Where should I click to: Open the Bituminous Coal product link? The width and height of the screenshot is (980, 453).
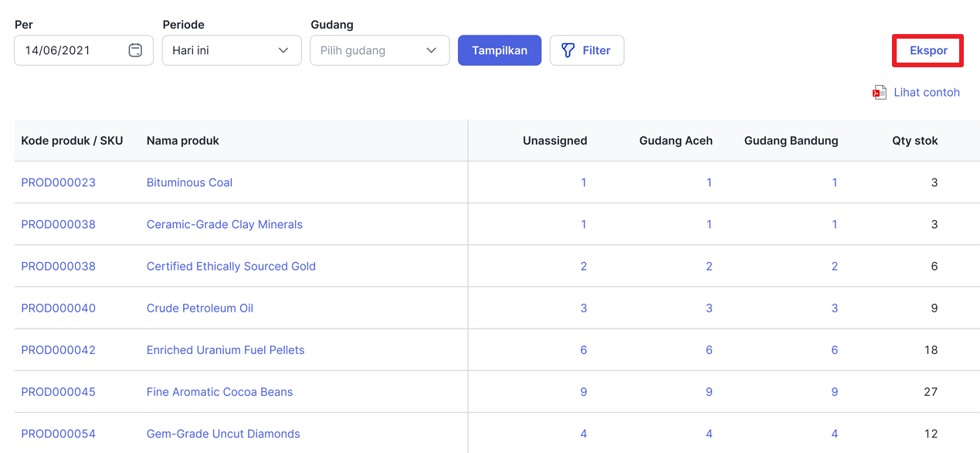click(x=189, y=182)
